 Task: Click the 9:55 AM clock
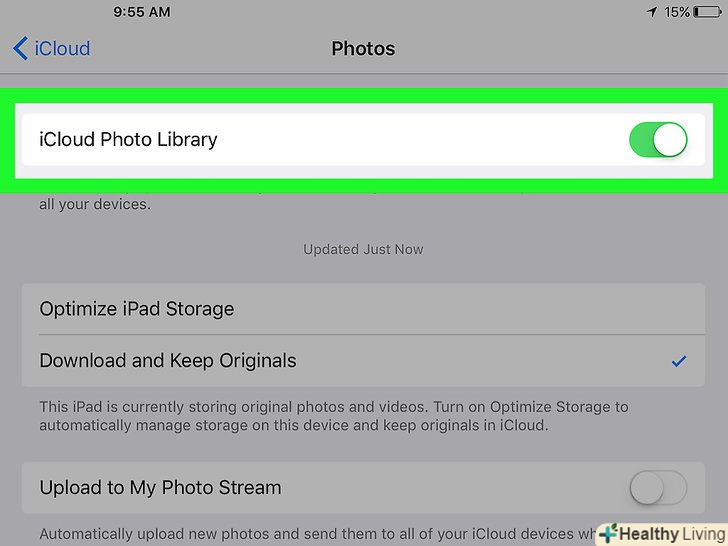(141, 13)
